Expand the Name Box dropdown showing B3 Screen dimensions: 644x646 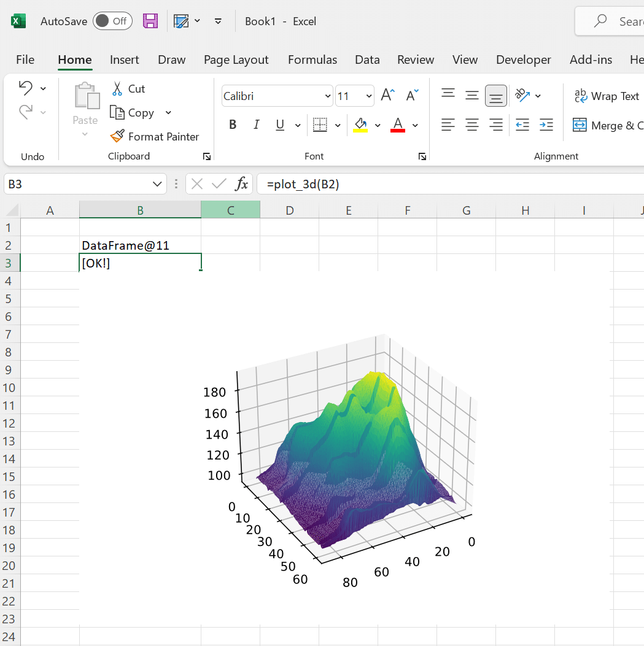click(157, 184)
